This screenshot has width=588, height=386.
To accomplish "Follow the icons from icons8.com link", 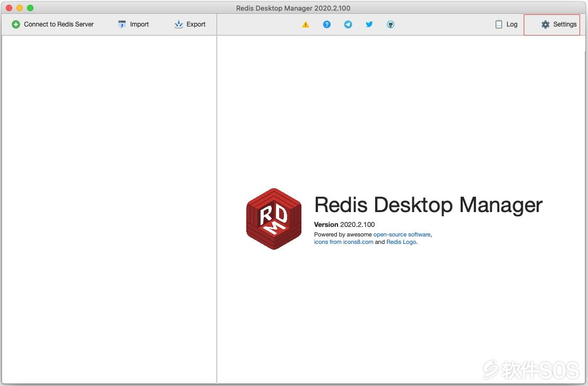I will 343,242.
